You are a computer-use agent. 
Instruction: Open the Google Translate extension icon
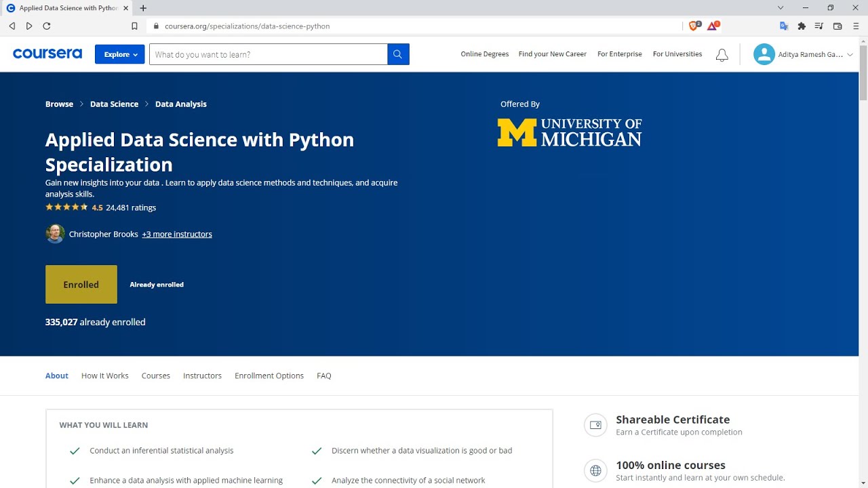(x=784, y=26)
